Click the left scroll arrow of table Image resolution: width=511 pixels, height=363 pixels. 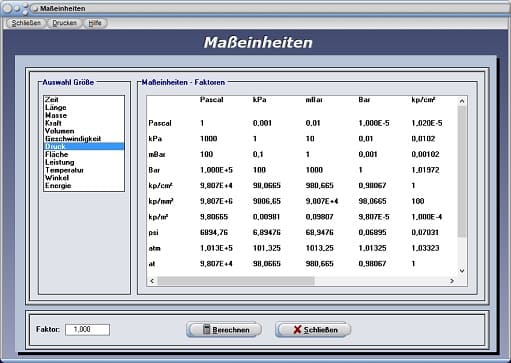point(152,281)
